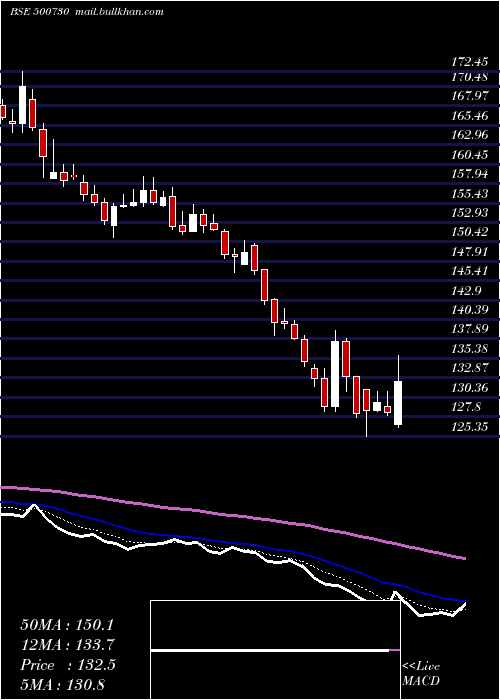
Task: Click the mail.bullkhan.com site label
Action: (119, 12)
